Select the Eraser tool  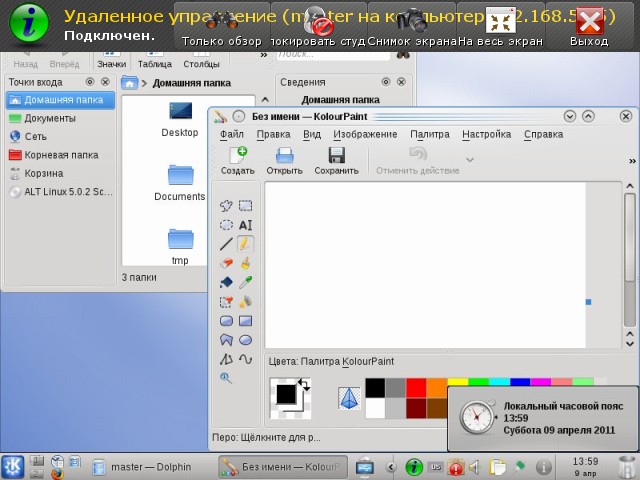tap(226, 263)
